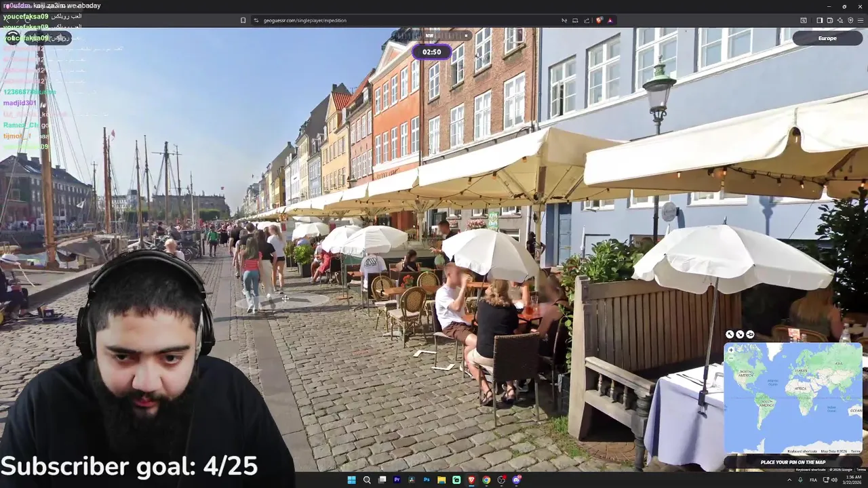The image size is (868, 488).
Task: Open the Brave Shields lion icon
Action: point(599,20)
